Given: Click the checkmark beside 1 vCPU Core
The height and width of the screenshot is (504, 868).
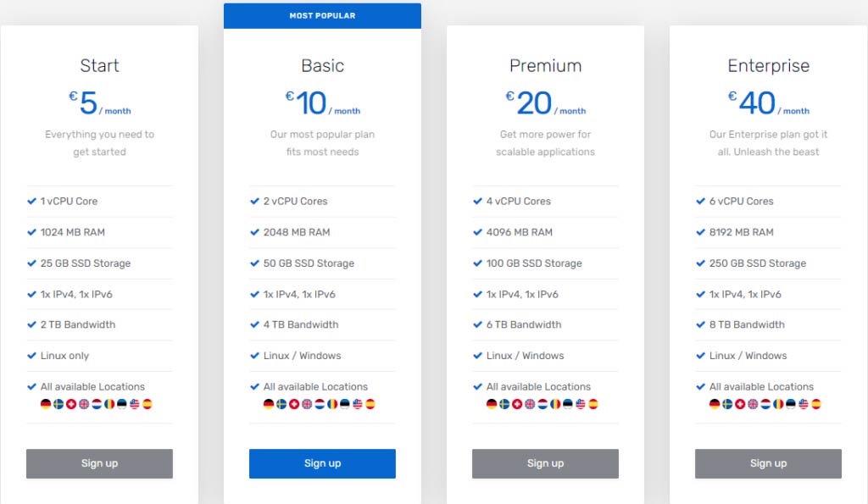Looking at the screenshot, I should [x=31, y=201].
